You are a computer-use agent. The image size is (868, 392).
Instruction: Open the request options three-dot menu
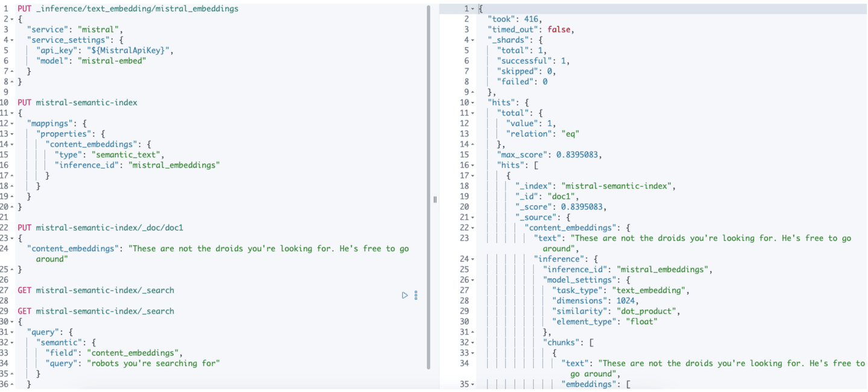(416, 296)
